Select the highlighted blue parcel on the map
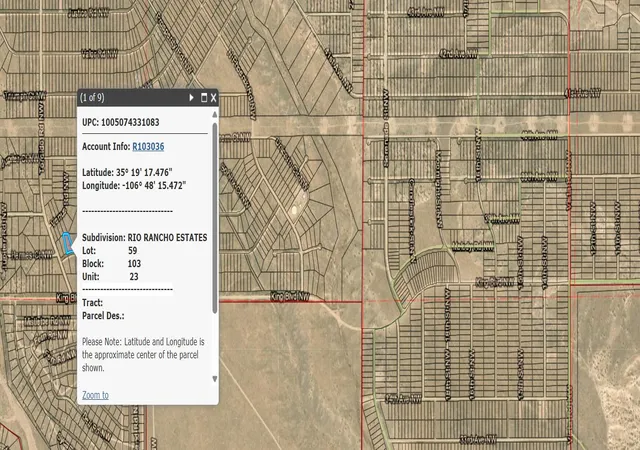 (x=68, y=243)
